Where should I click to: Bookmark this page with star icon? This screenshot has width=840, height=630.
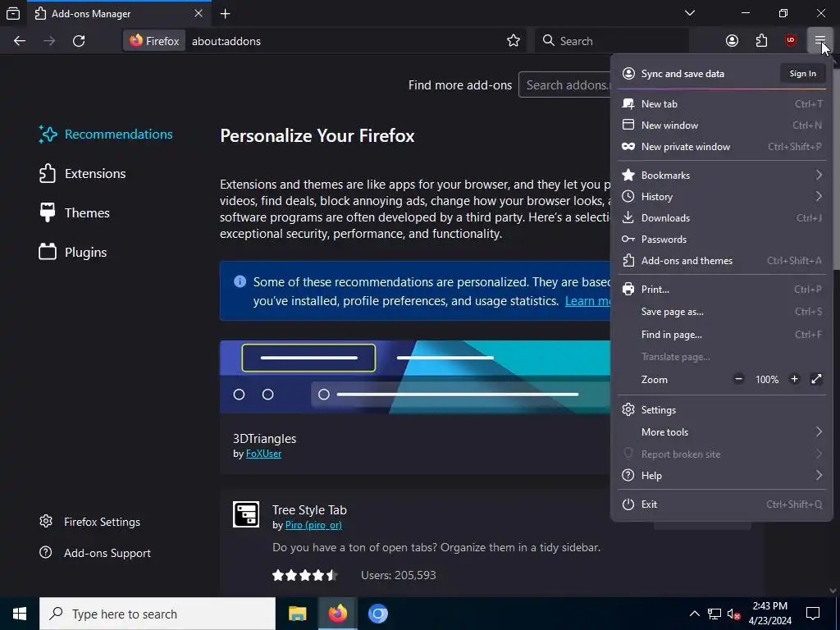pyautogui.click(x=514, y=41)
